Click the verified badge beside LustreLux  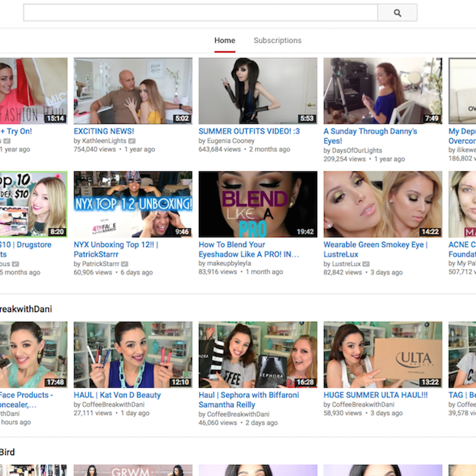click(x=366, y=264)
